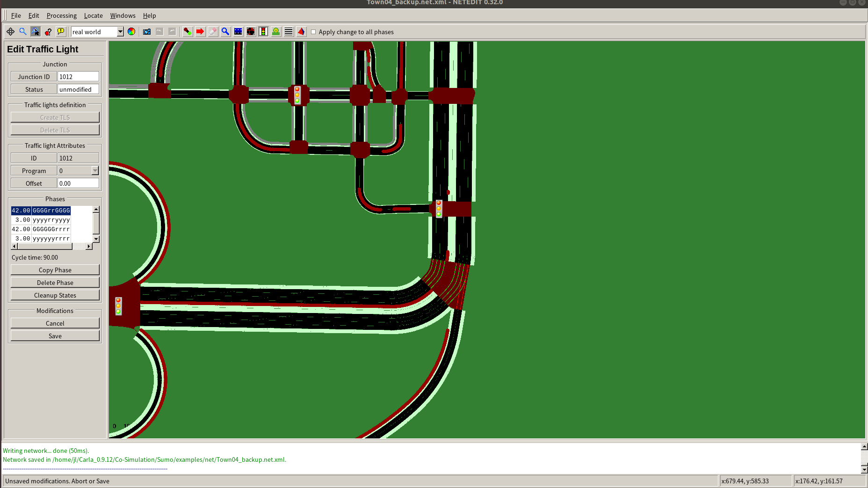Click the red question mark icon
The image size is (868, 488).
[x=48, y=32]
